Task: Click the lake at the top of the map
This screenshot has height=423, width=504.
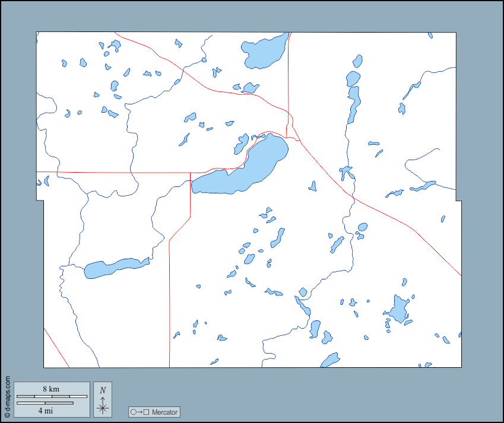Action: [x=261, y=50]
